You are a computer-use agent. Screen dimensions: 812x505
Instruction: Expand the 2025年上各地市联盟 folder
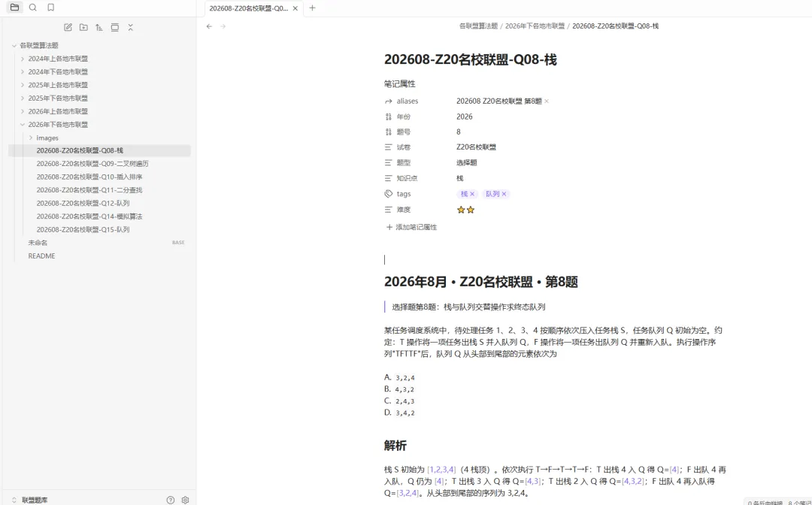pyautogui.click(x=23, y=85)
